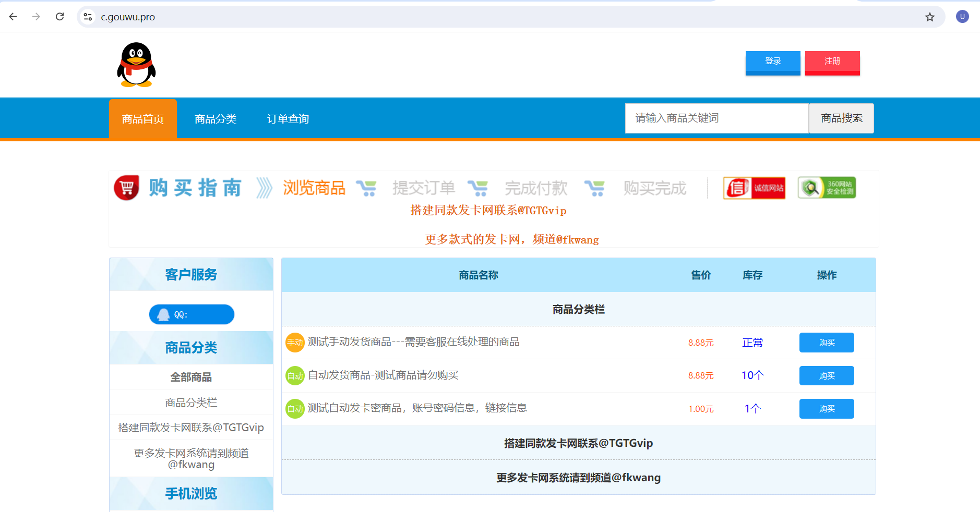Click 更多发卡网系统请到频道@fkwang table row
The height and width of the screenshot is (512, 980).
(x=579, y=478)
